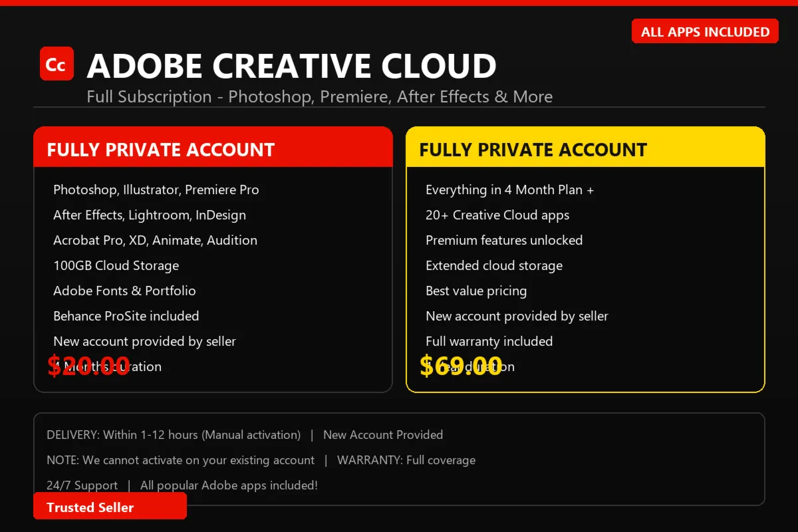Click Behance ProSite included line

pyautogui.click(x=126, y=316)
